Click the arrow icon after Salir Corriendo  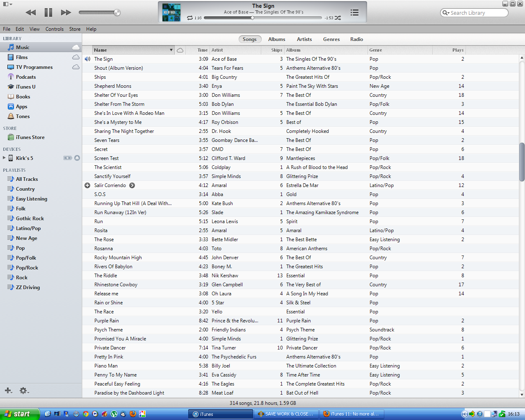(132, 185)
